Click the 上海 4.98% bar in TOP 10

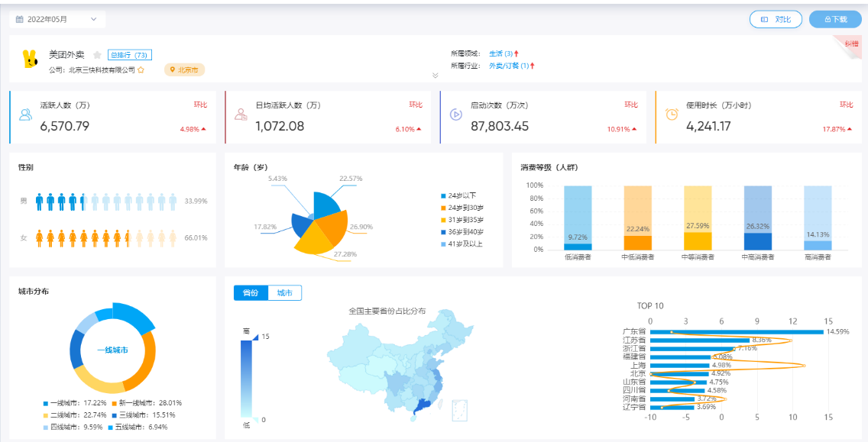[680, 365]
